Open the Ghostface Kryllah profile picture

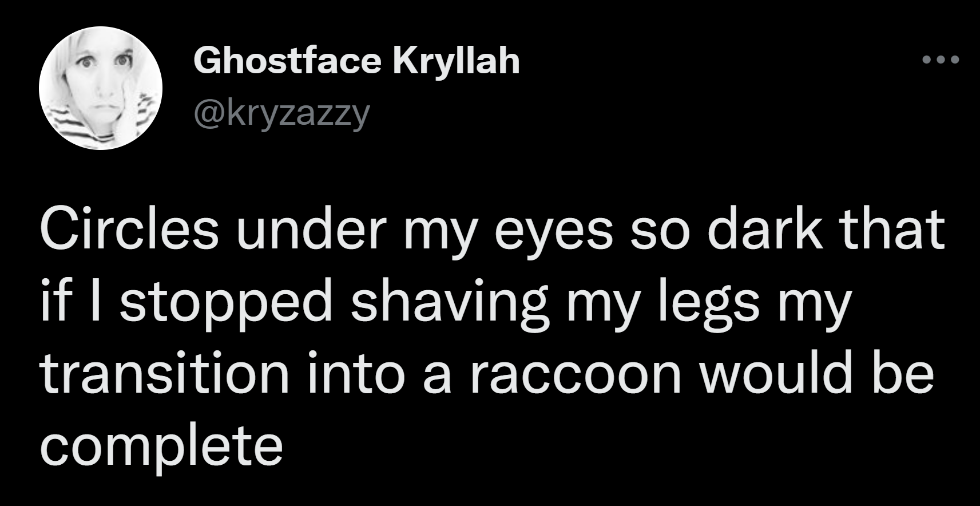point(101,88)
